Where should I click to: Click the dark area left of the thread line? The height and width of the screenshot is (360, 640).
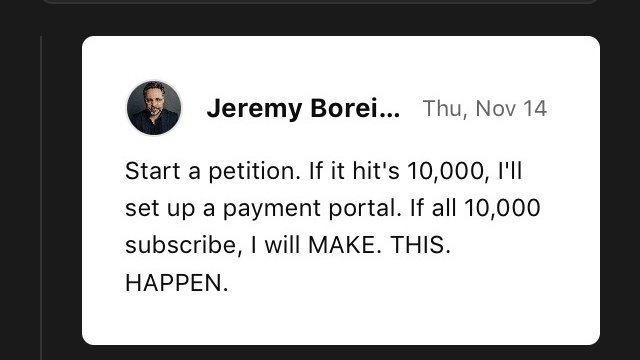pyautogui.click(x=20, y=198)
